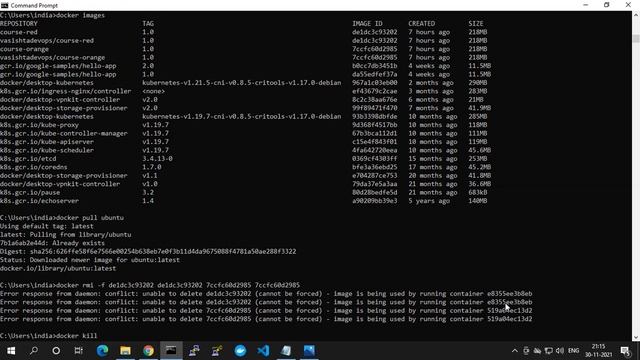640x360 pixels.
Task: Click vertical scrollbar down arrow
Action: pos(636,338)
